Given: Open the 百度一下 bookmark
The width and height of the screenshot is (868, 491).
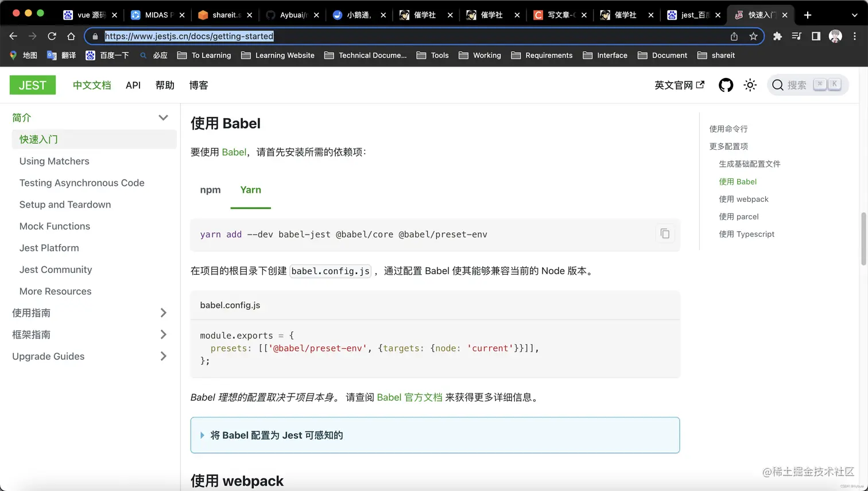Looking at the screenshot, I should tap(107, 55).
